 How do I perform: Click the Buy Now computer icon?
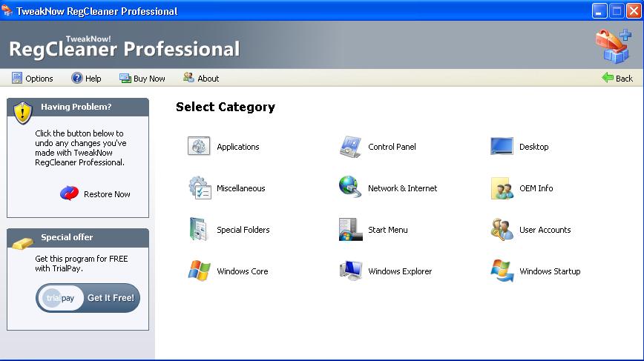[125, 78]
